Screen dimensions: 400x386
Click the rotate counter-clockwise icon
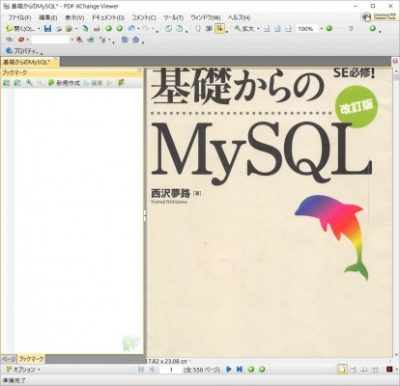pyautogui.click(x=168, y=29)
